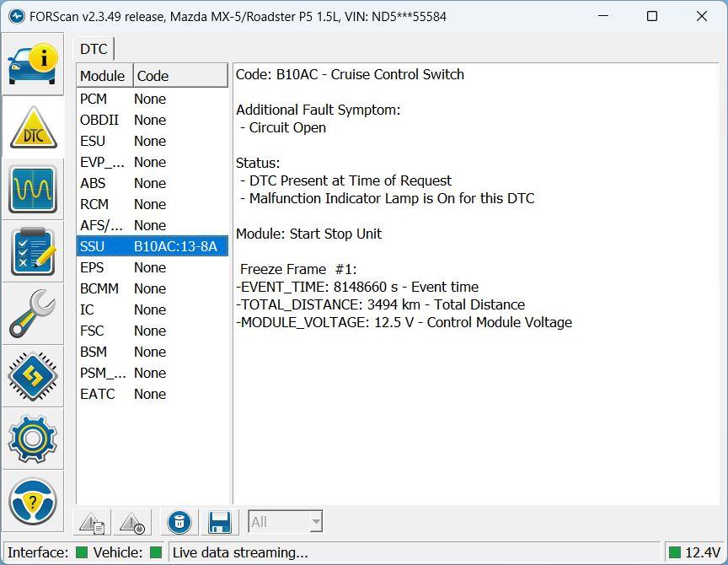728x565 pixels.
Task: Maximize the FORScan window
Action: coord(652,16)
